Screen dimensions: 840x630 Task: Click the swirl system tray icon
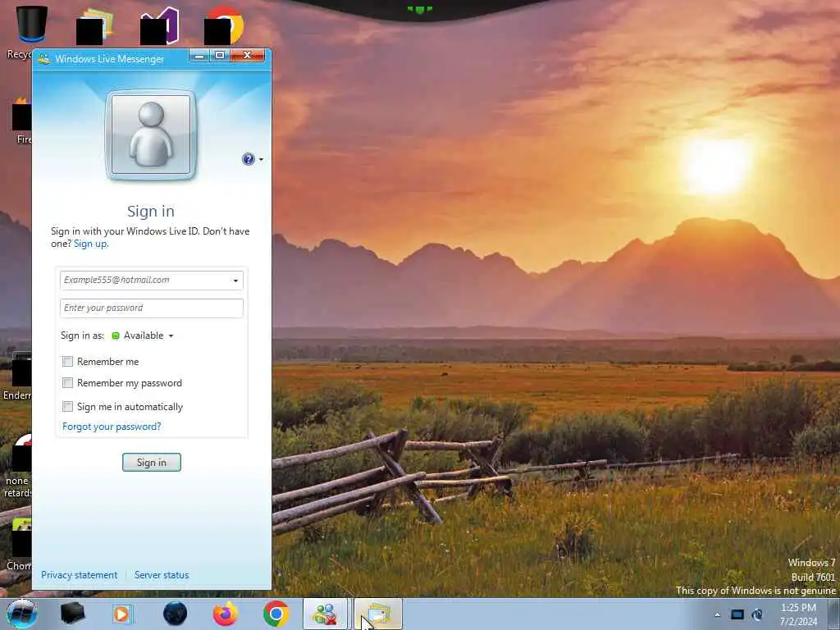point(757,614)
